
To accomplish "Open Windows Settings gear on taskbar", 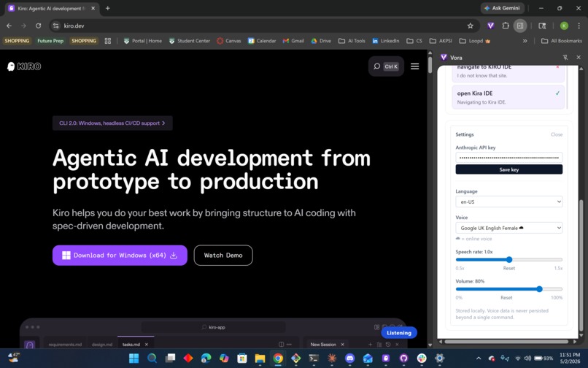I will [x=440, y=359].
